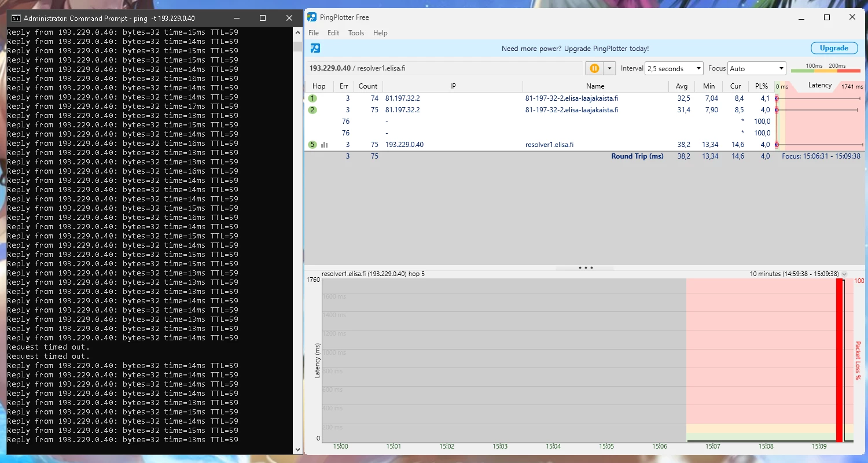Open the Tools menu in PingPlotter
The width and height of the screenshot is (868, 463).
pos(356,33)
